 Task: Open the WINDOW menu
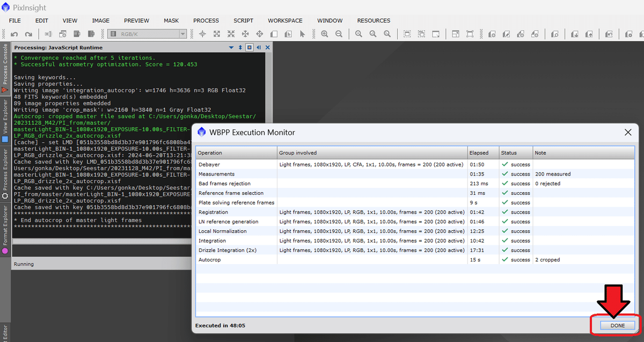tap(330, 20)
